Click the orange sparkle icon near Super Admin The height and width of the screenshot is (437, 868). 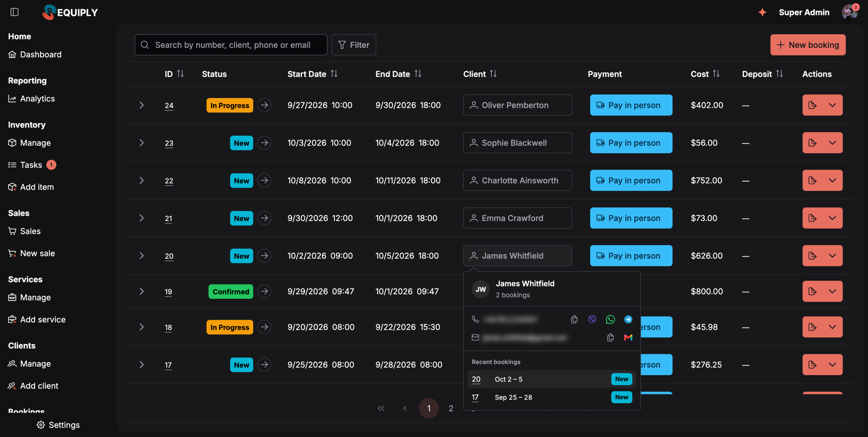click(763, 12)
